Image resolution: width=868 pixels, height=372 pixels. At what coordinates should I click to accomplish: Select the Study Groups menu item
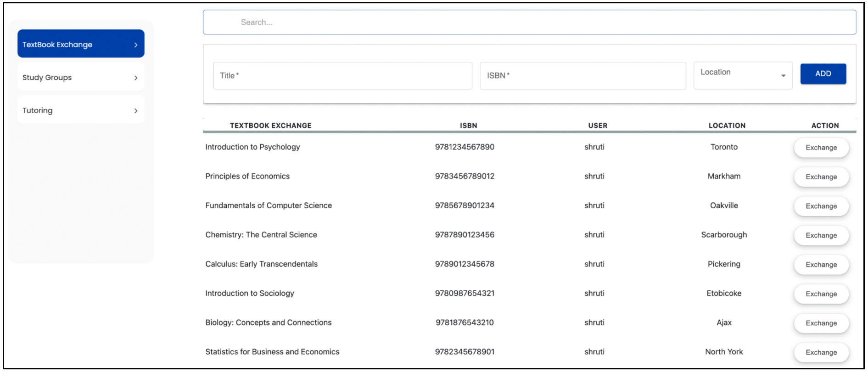[x=81, y=78]
